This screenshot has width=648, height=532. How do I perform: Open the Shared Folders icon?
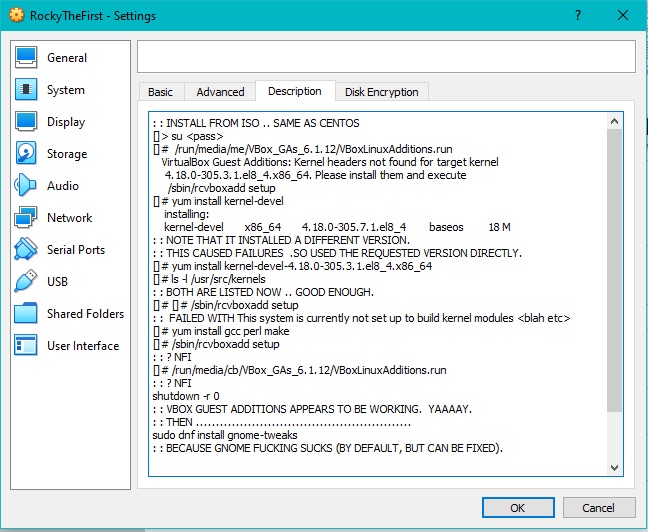(26, 313)
